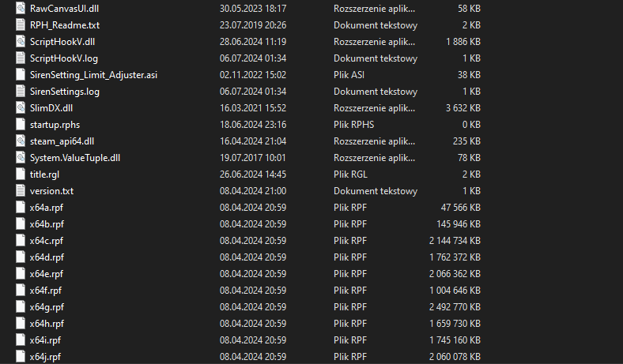Select the SlimDX.dll file icon

21,107
